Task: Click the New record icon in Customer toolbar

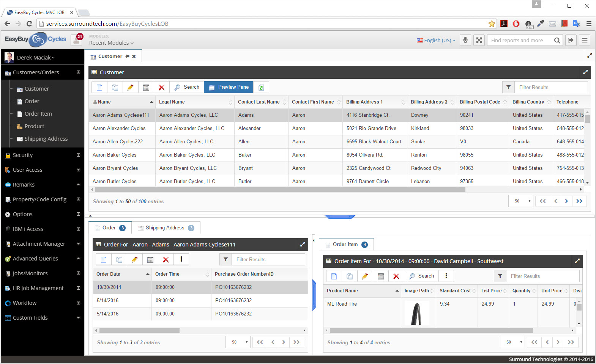Action: [99, 87]
